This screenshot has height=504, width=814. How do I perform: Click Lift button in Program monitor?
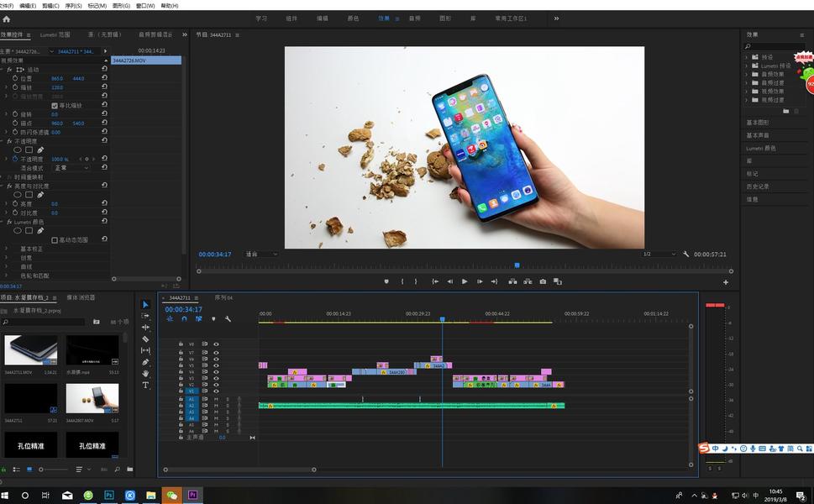pyautogui.click(x=512, y=281)
